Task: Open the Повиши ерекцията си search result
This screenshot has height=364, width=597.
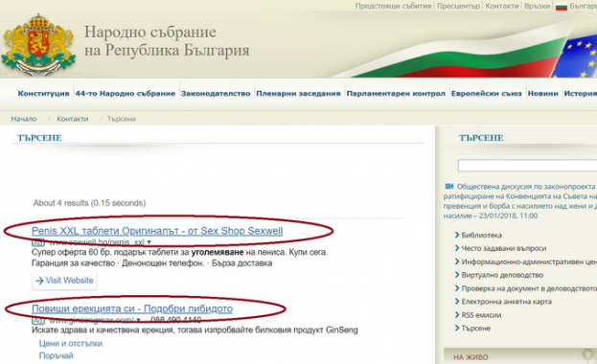Action: 132,308
